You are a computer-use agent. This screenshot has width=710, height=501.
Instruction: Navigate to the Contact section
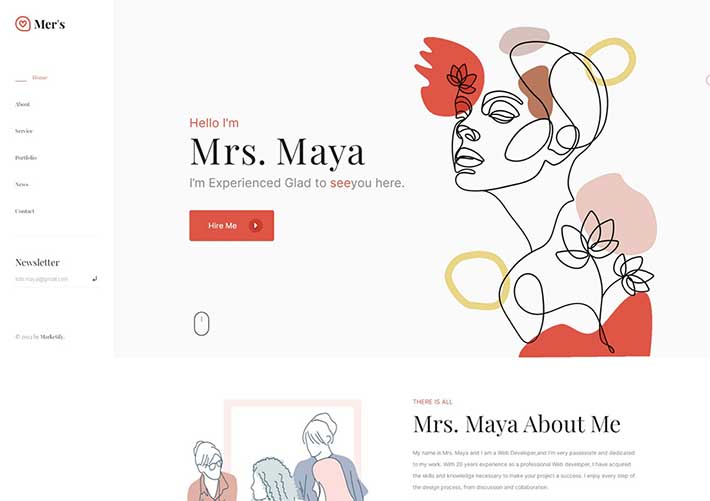(24, 211)
